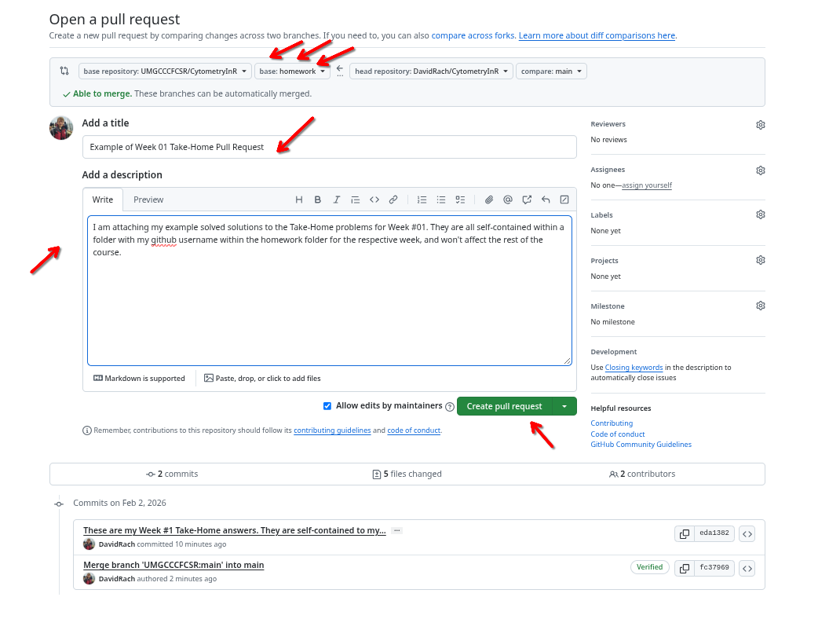Toggle bold formatting in description toolbar
This screenshot has height=619, width=840.
pos(318,200)
